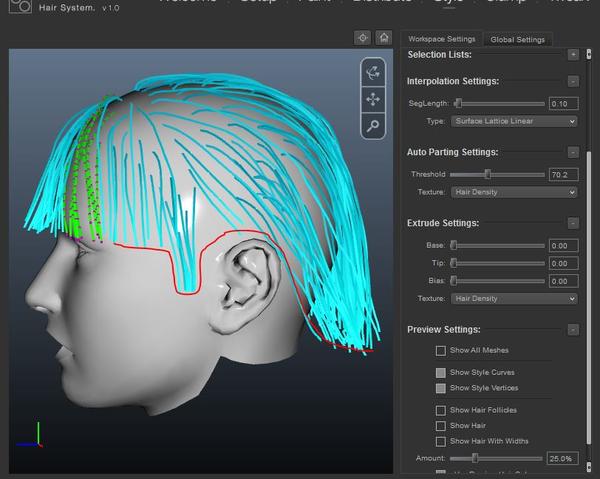Switch to the Global Settings tab
Screen dimensions: 600x479
pos(517,40)
